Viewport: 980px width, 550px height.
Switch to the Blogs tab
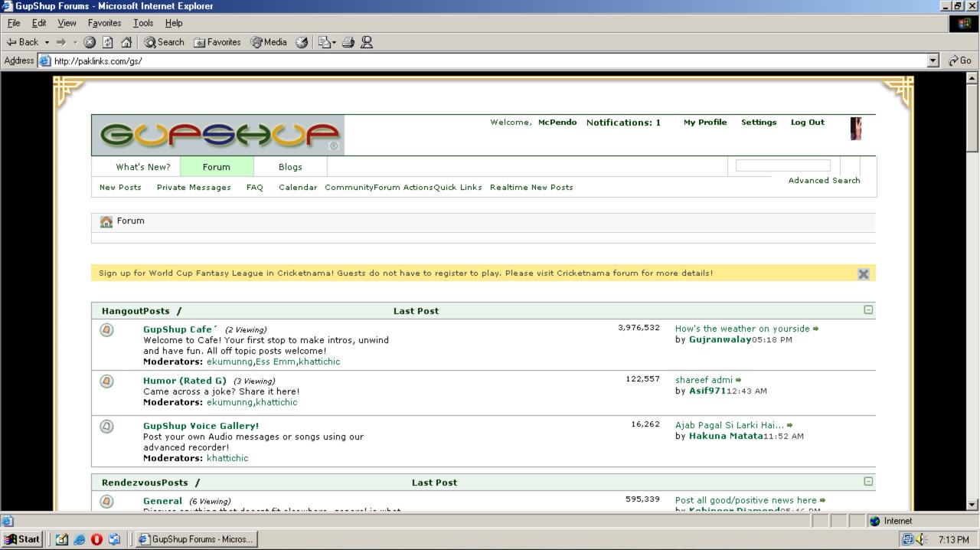(290, 167)
